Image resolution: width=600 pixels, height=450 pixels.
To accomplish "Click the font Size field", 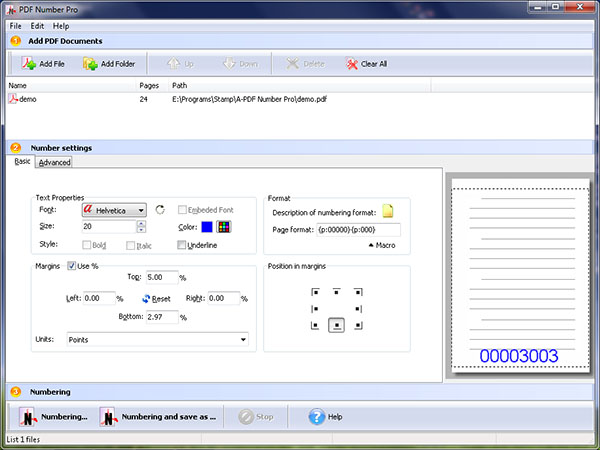I will click(x=109, y=227).
